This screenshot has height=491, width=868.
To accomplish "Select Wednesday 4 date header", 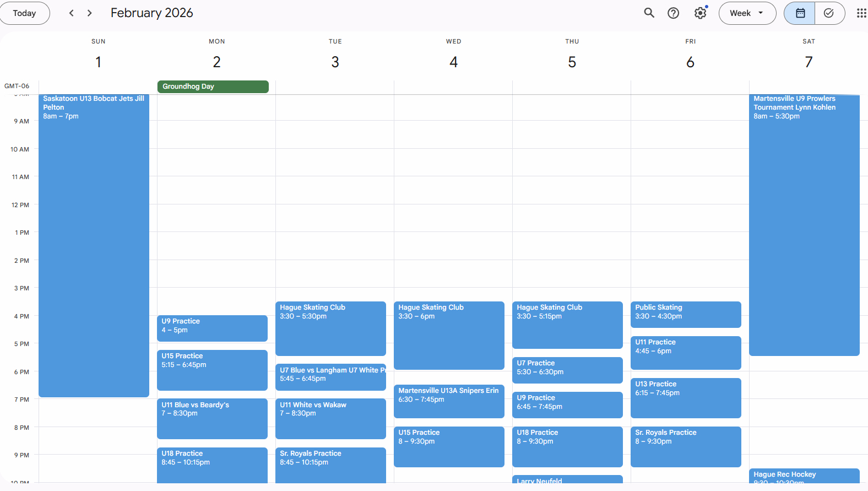I will [x=453, y=62].
